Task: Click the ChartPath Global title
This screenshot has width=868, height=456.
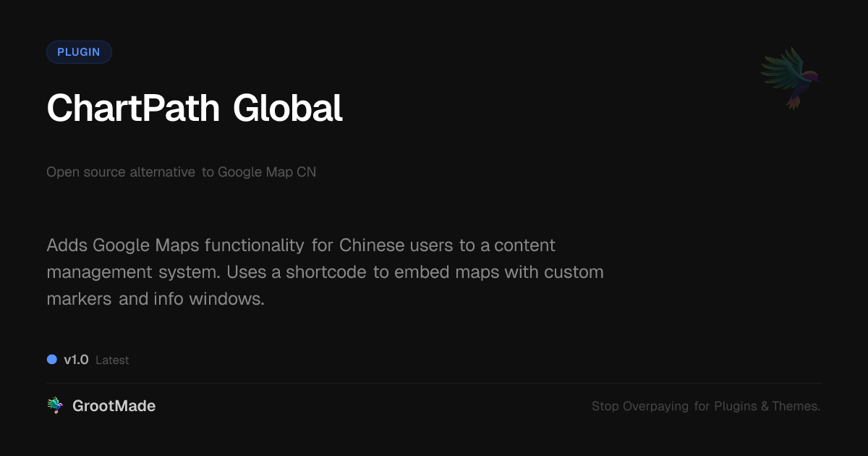Action: (x=195, y=107)
